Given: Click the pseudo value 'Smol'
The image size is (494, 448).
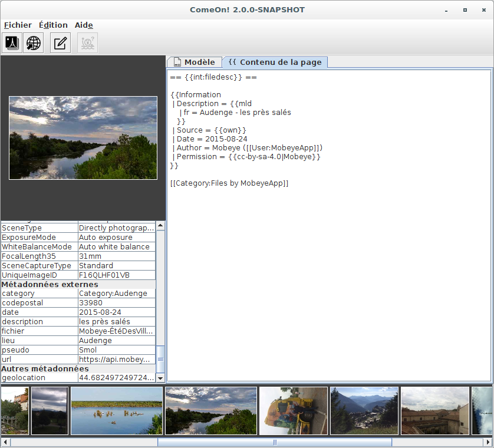Looking at the screenshot, I should (x=117, y=350).
